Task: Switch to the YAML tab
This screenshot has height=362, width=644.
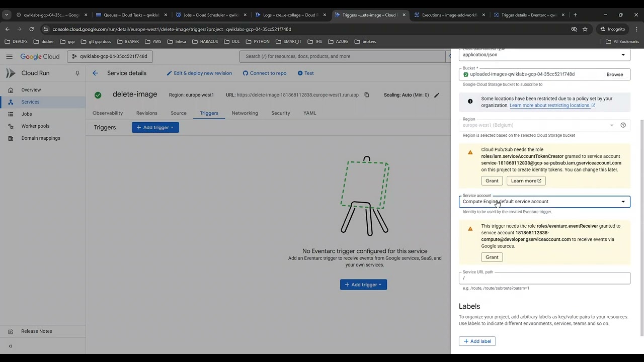Action: click(x=310, y=113)
